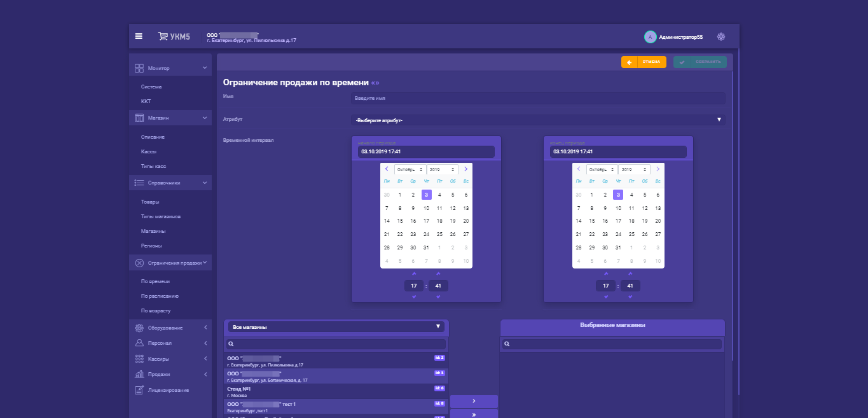Focus search field under Все магазины
868x418 pixels.
(x=336, y=344)
